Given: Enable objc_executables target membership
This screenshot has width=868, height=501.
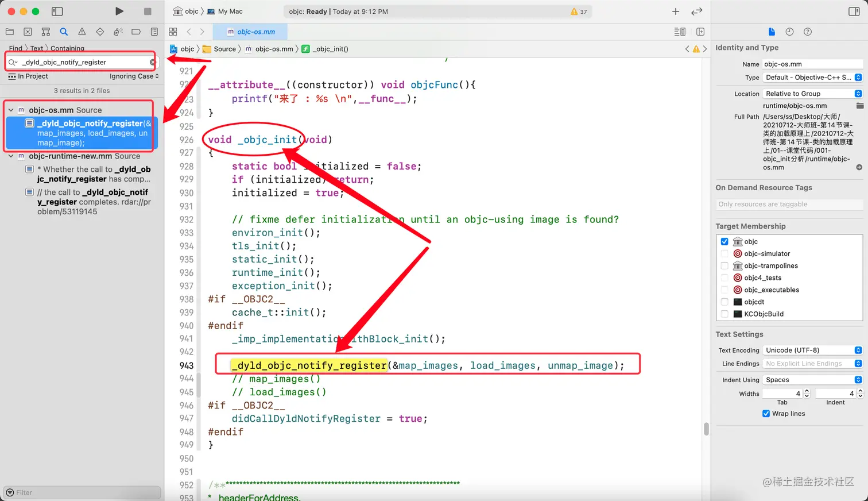Looking at the screenshot, I should (x=724, y=290).
